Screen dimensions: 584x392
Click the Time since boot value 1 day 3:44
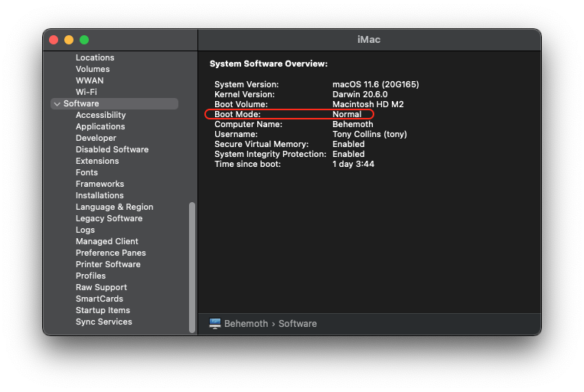(x=353, y=165)
